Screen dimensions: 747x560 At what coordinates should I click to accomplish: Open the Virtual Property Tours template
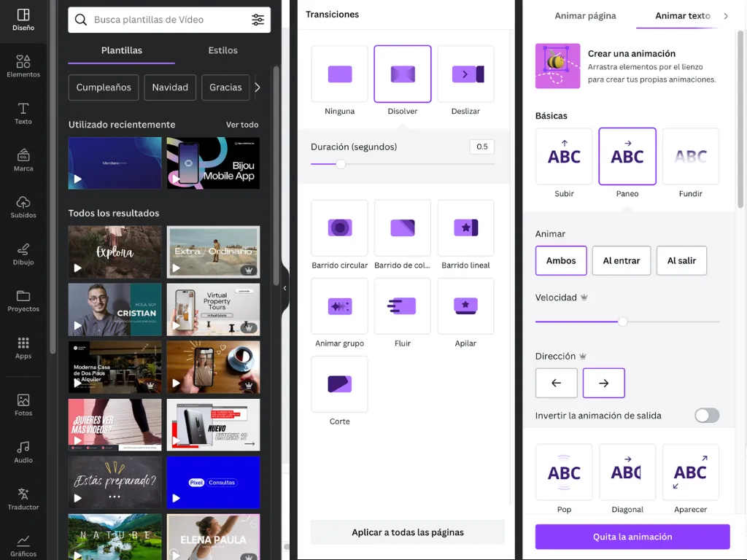(214, 309)
